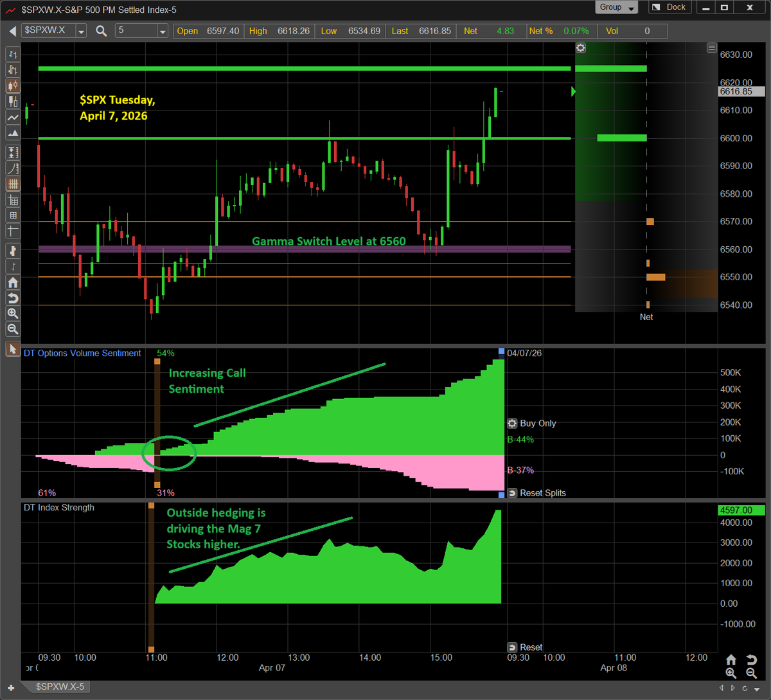Select the pointer arrow tool
This screenshot has height=700, width=771.
[13, 349]
